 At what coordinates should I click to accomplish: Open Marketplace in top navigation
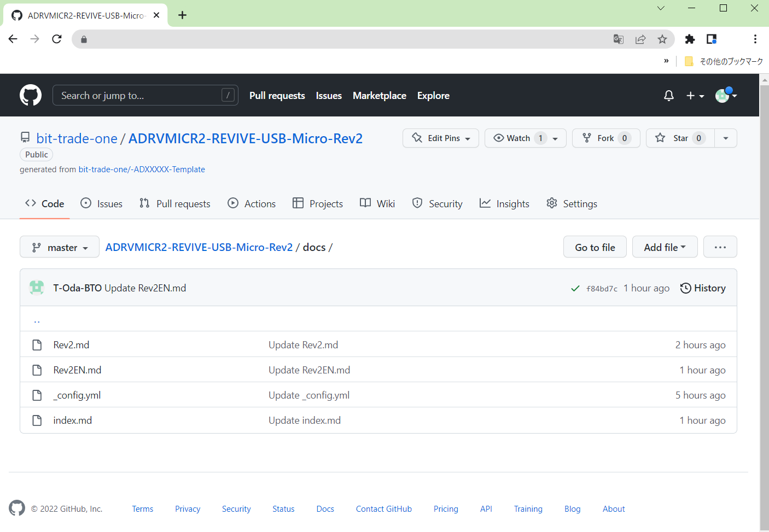click(x=380, y=95)
